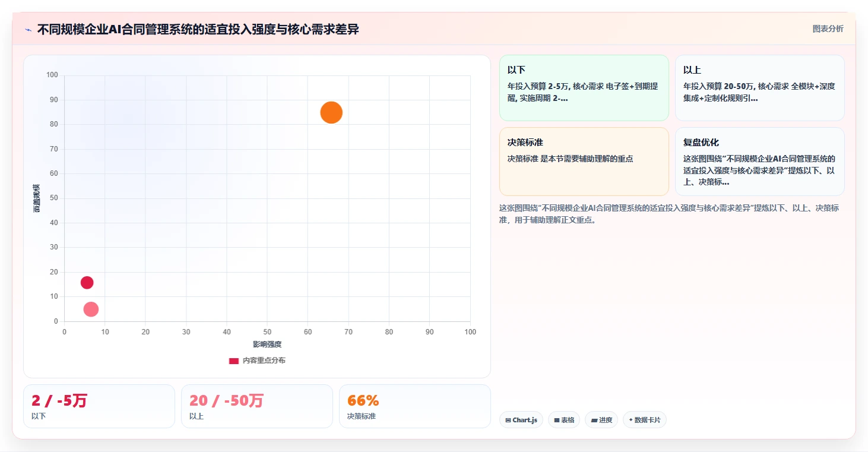Click the 以上 label under 20 / -50万
The height and width of the screenshot is (452, 868).
coord(197,416)
